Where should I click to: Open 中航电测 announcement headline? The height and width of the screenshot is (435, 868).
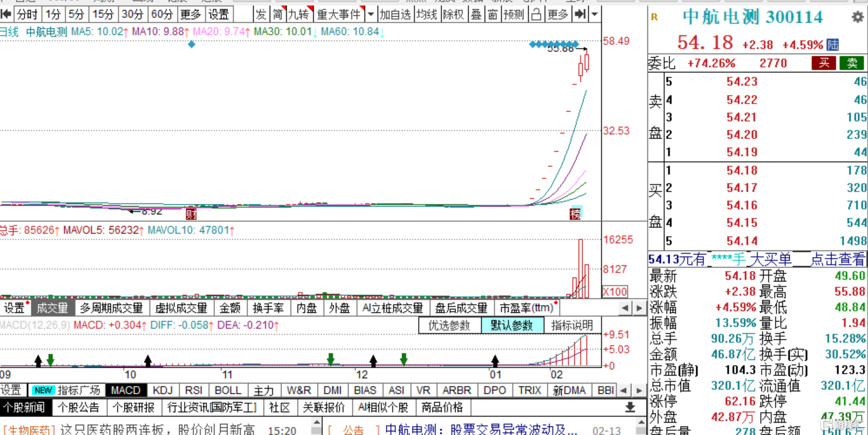[482, 430]
